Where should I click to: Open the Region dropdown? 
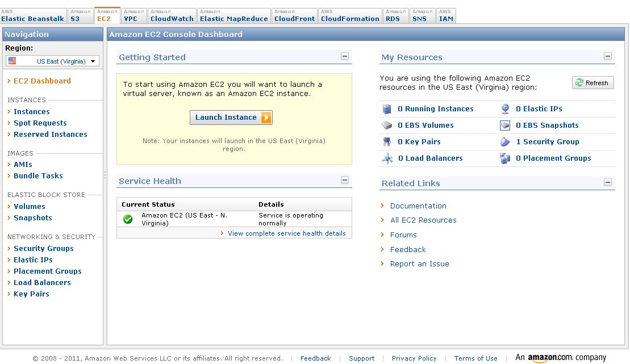coord(53,61)
